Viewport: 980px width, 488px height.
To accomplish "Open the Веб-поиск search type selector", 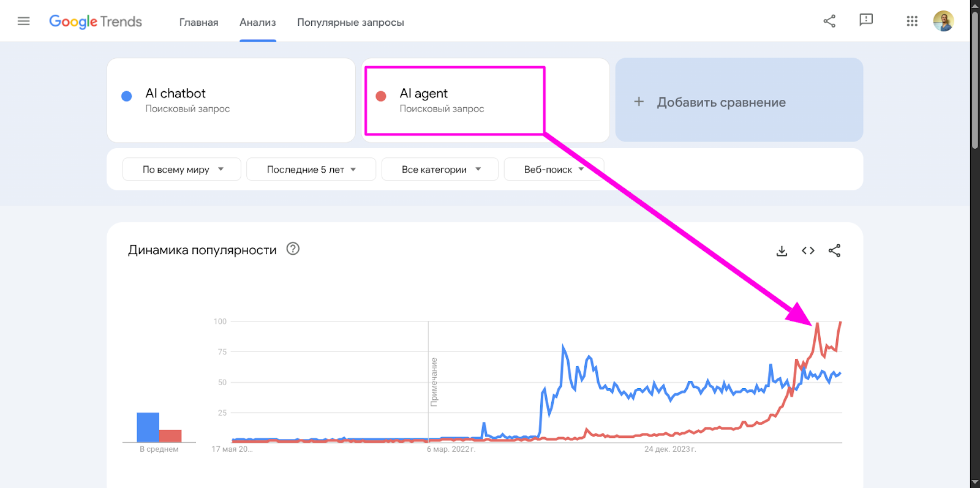I will [x=553, y=169].
